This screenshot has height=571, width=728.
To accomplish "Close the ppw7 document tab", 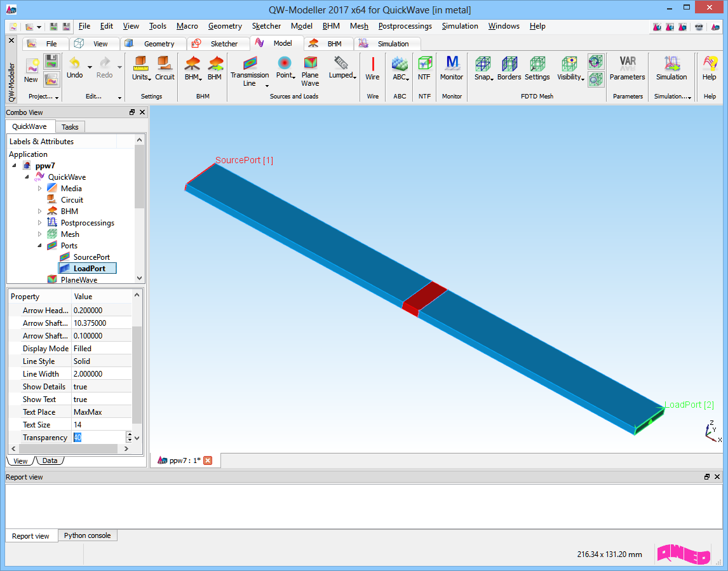I will coord(208,460).
